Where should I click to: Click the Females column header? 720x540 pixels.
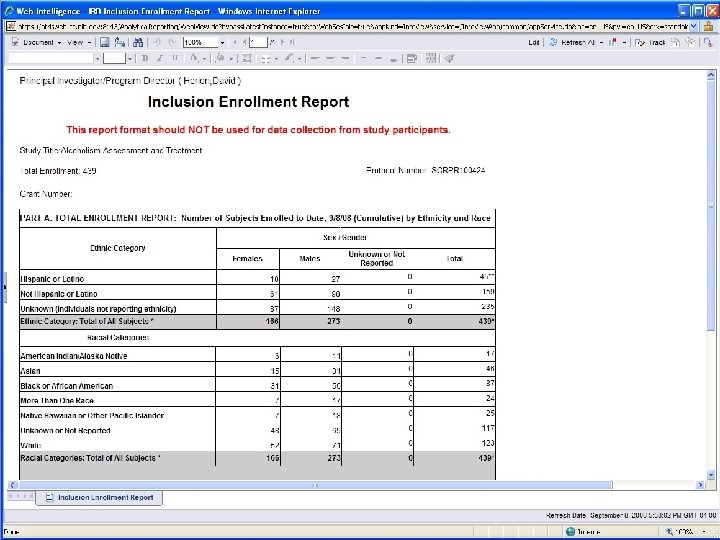(248, 259)
